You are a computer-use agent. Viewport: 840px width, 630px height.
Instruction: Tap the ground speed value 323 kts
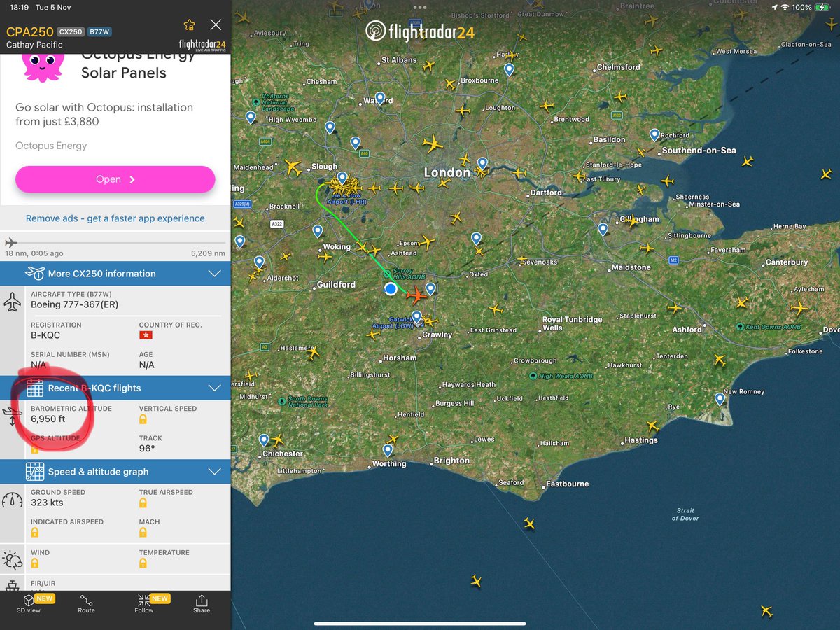(x=47, y=503)
